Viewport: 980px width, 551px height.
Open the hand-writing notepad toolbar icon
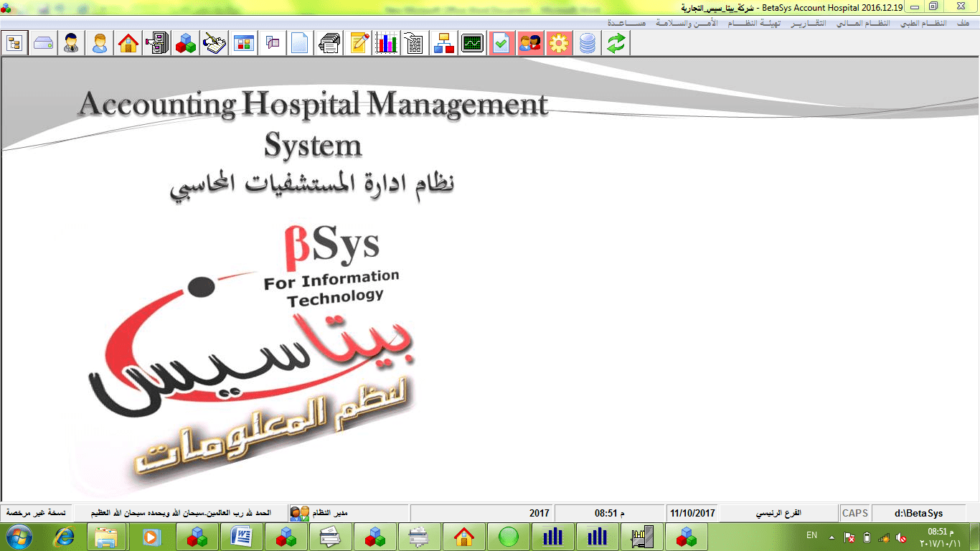[215, 43]
